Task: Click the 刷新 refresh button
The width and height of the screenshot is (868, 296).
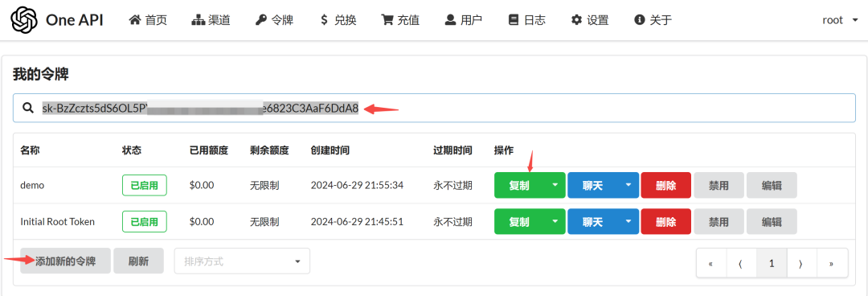Action: (x=138, y=261)
